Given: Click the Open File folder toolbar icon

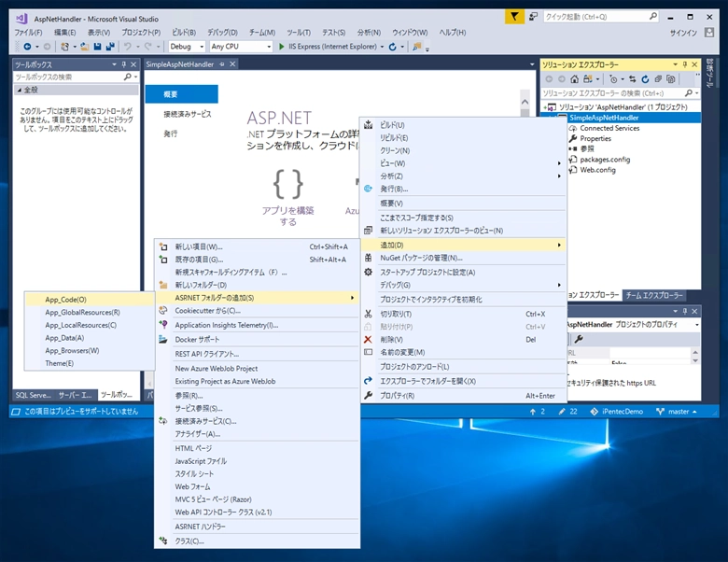Looking at the screenshot, I should pyautogui.click(x=85, y=47).
